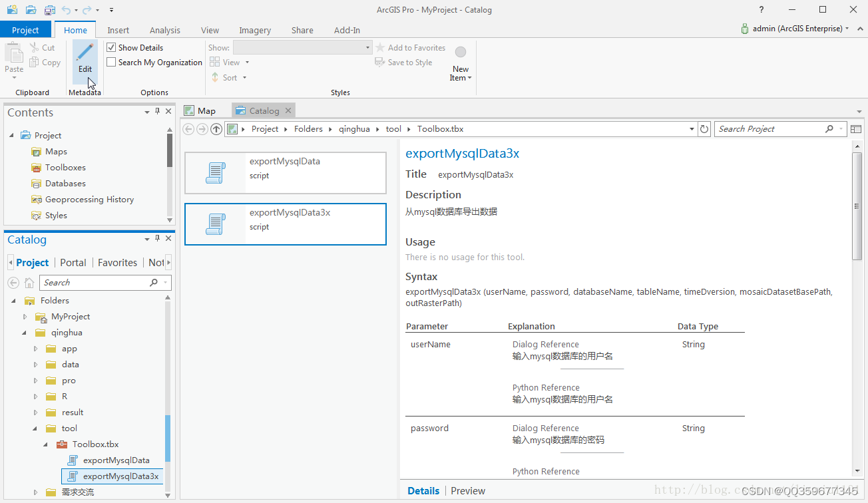Select Geoprocessing History in Contents

(89, 200)
